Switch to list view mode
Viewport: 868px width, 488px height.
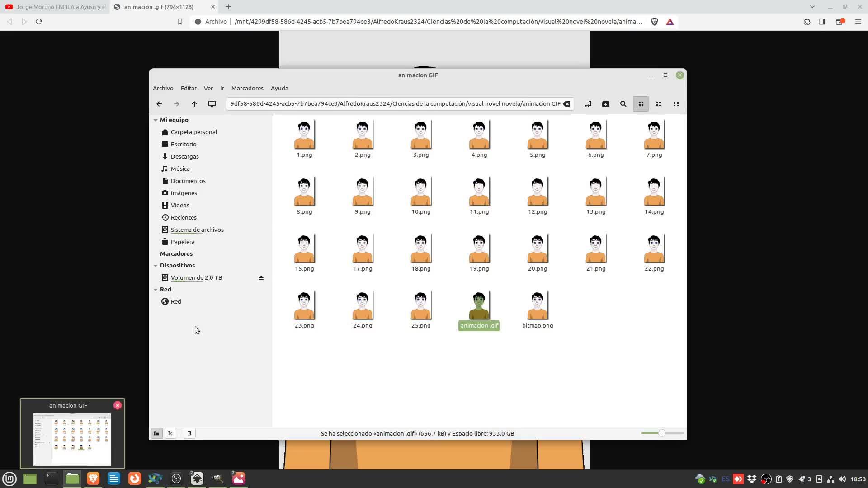coord(658,104)
